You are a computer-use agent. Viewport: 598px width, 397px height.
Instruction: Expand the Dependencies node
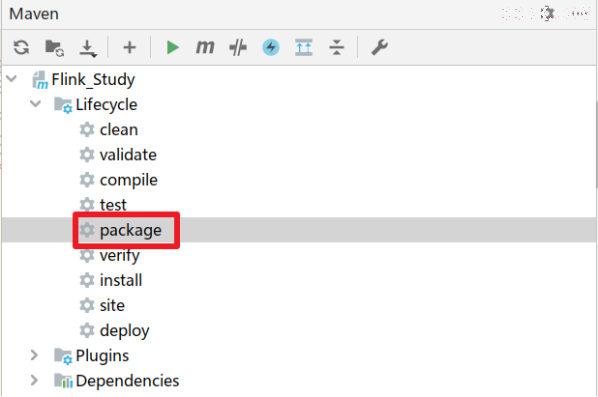(x=34, y=380)
